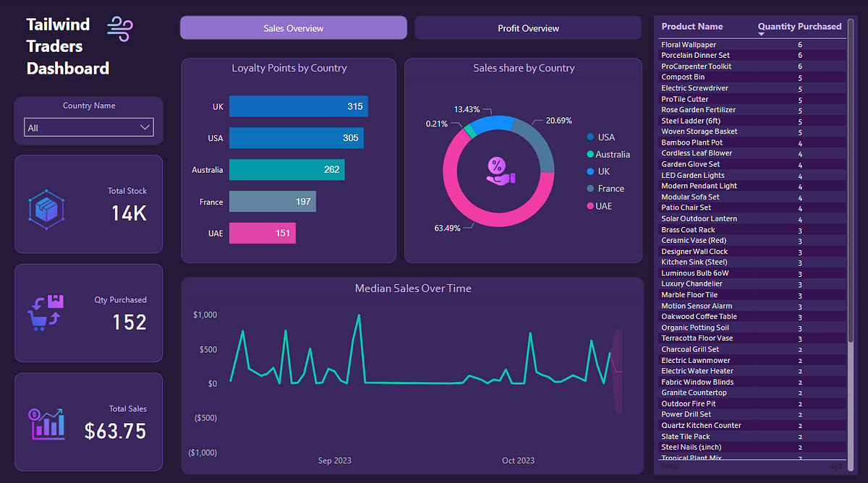Select the UK bar showing 315 loyalty points
This screenshot has height=483, width=868.
(x=298, y=106)
